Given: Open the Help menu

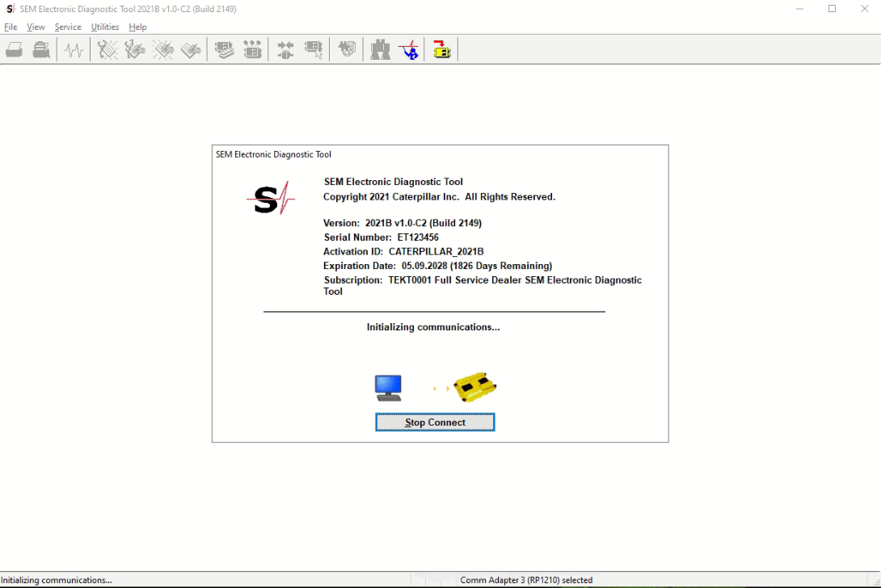Looking at the screenshot, I should click(138, 27).
